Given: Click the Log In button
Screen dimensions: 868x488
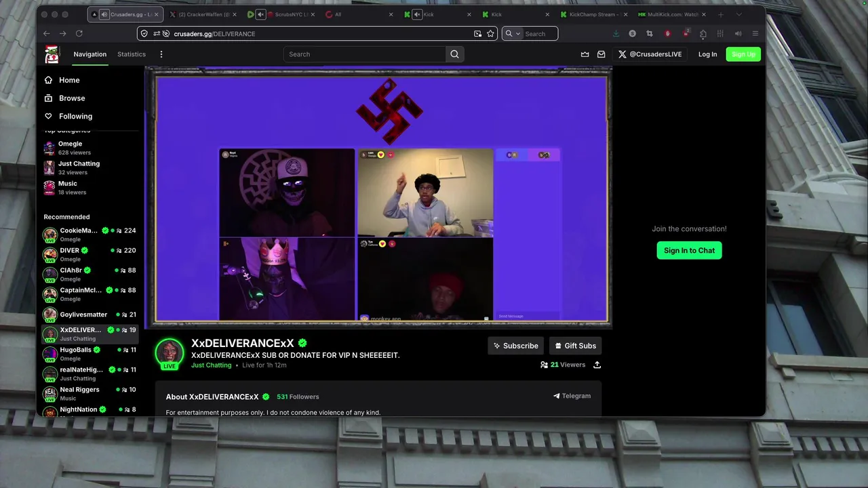Looking at the screenshot, I should click(707, 54).
